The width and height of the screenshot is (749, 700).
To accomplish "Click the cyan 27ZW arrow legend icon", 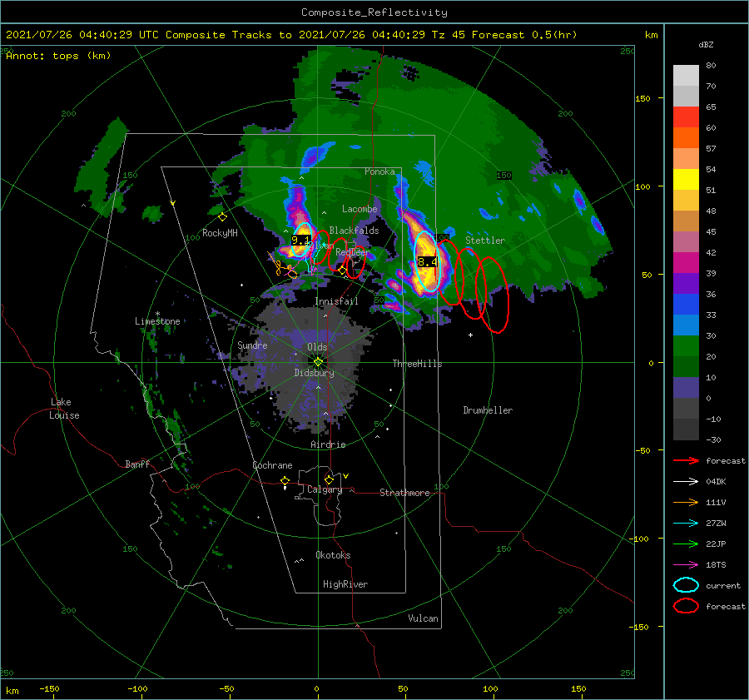I will point(686,524).
